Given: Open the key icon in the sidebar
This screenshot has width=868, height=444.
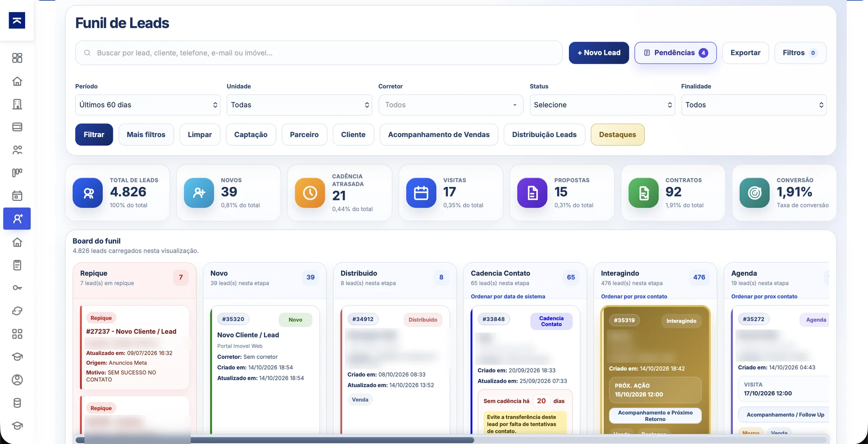Looking at the screenshot, I should coord(17,288).
